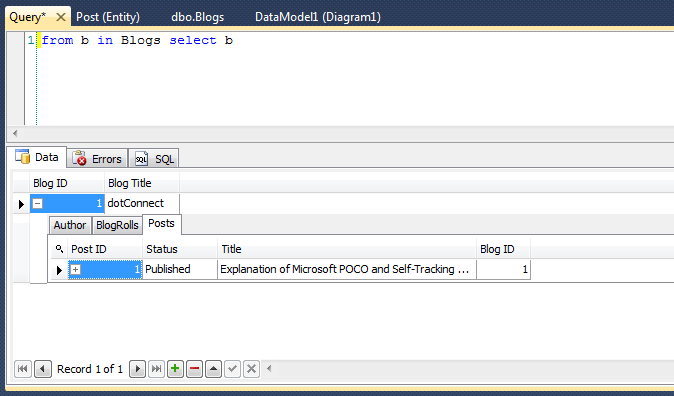This screenshot has height=396, width=674.
Task: Click the Blog ID column header
Action: 67,183
